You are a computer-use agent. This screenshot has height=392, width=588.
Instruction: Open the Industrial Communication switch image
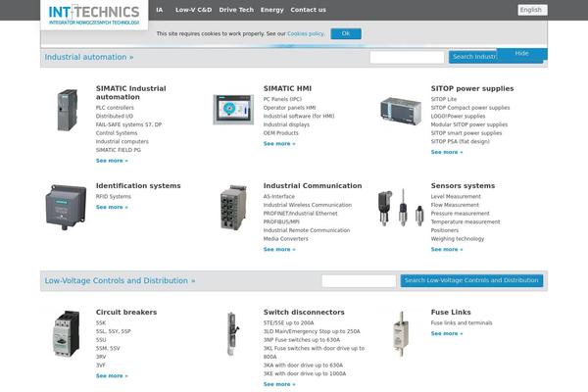point(233,207)
